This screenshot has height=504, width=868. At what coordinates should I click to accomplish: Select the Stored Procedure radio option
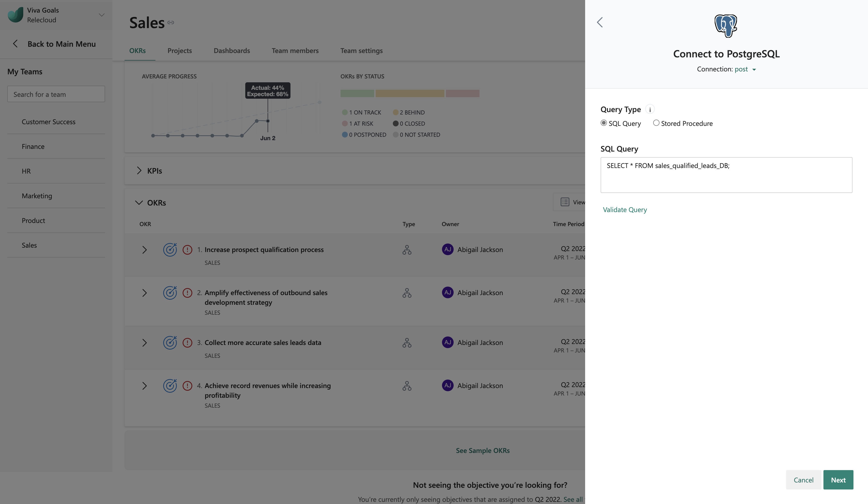point(656,123)
